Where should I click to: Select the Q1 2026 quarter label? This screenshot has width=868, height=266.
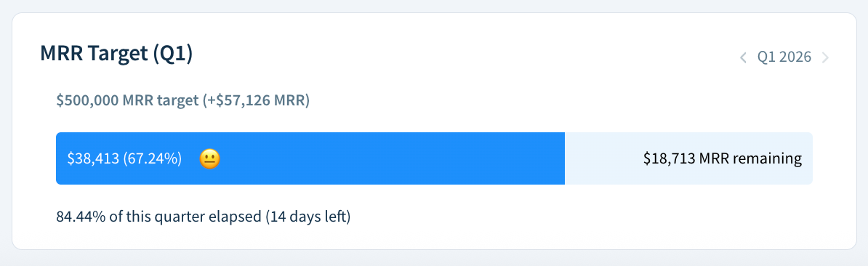point(784,57)
